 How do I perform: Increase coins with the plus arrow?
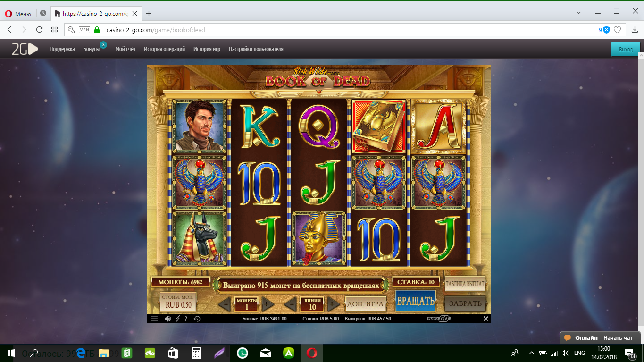click(268, 304)
